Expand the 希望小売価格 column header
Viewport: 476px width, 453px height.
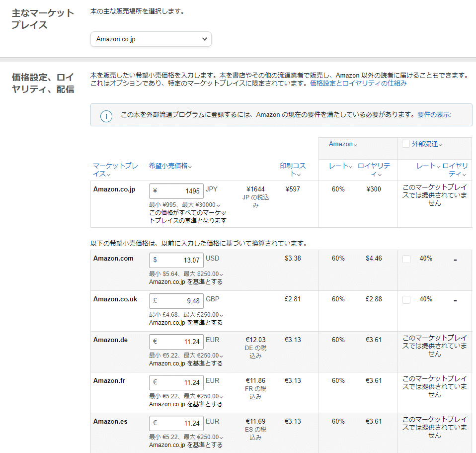170,166
